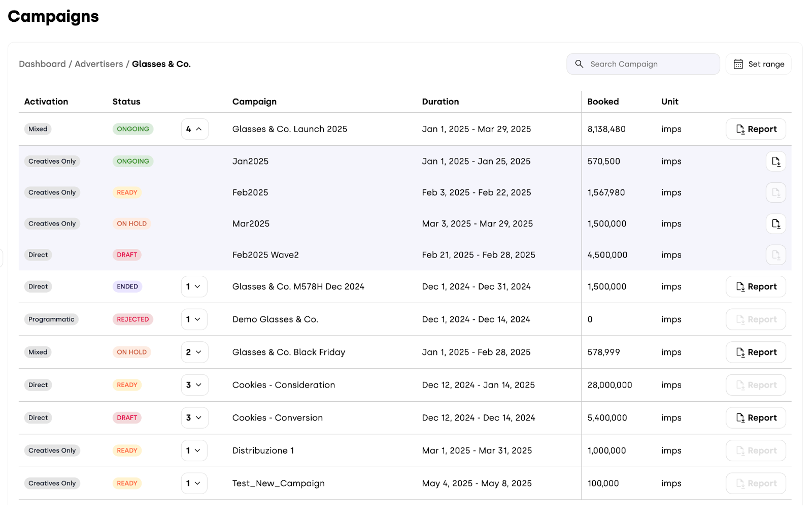Expand Cookies - Conversion sub-campaigns
Screen dimensions: 812x516
click(x=194, y=417)
